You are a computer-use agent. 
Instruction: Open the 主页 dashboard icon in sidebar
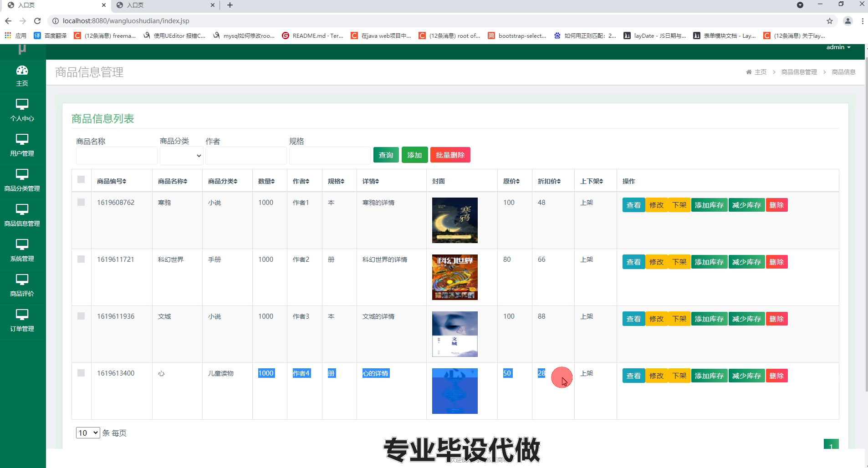click(x=22, y=70)
